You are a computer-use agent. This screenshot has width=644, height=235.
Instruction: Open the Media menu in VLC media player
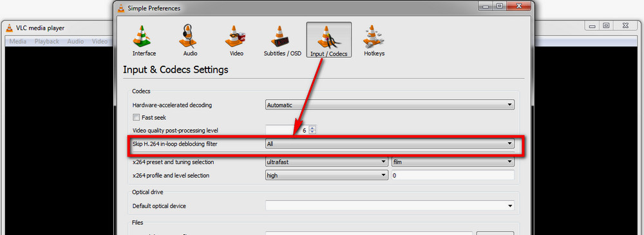(17, 41)
